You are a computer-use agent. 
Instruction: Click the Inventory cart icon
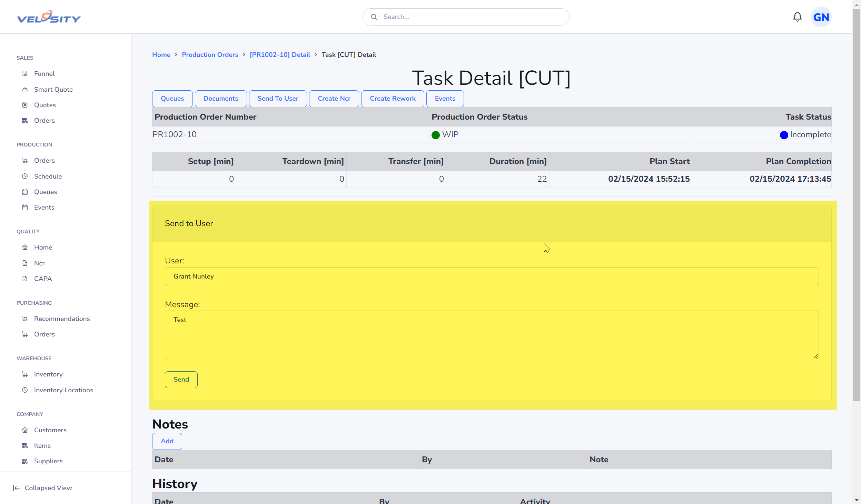point(25,374)
